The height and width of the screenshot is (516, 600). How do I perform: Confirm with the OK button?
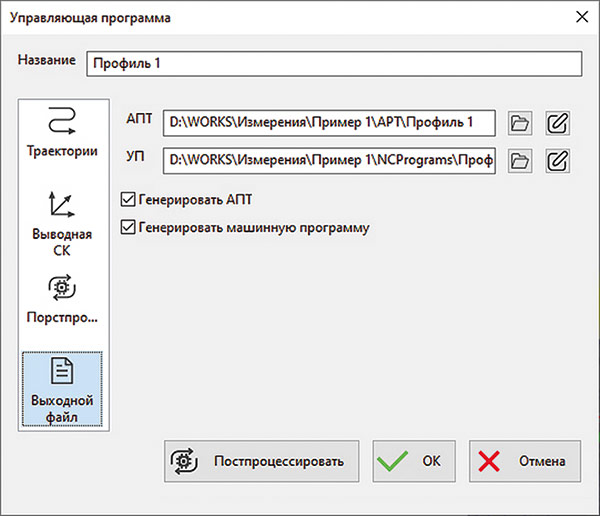click(x=414, y=461)
